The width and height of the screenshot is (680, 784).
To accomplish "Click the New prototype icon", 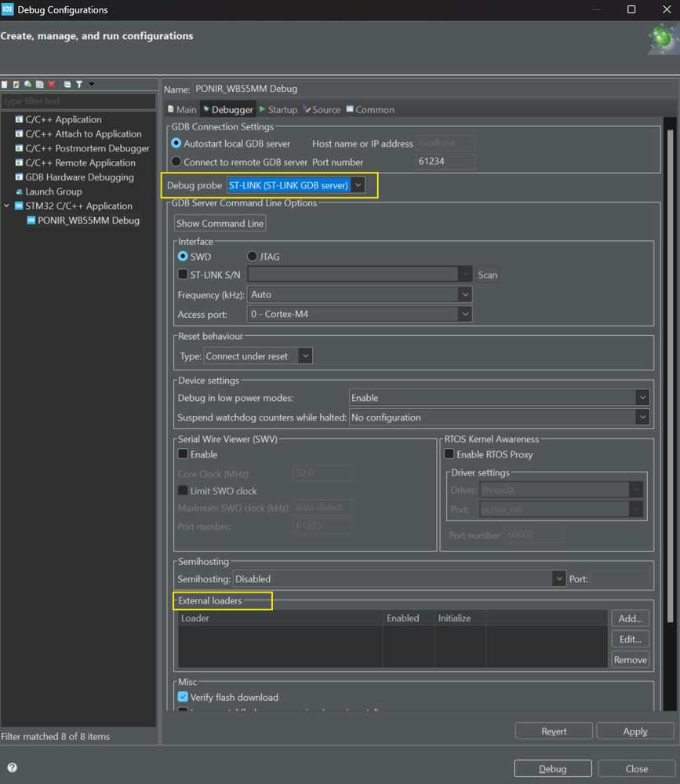I will [x=16, y=84].
